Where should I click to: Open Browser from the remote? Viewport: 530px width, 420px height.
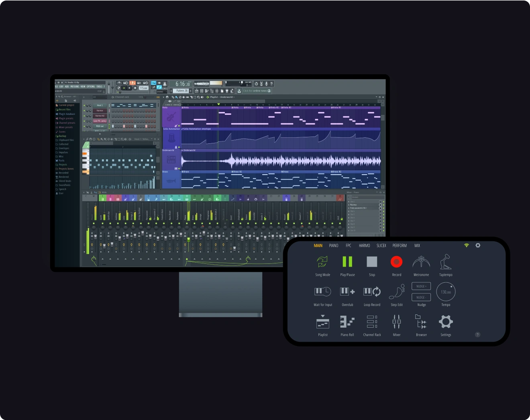421,322
